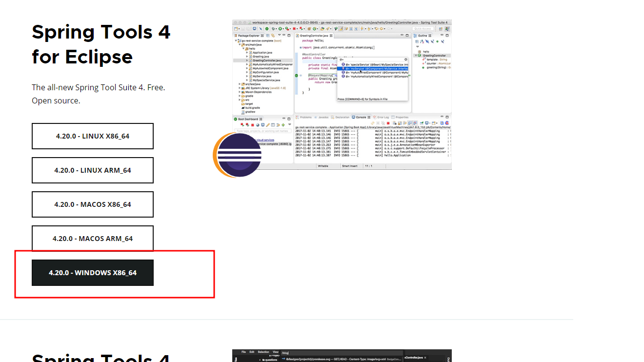644x362 pixels.
Task: Download the 4.20.0 Windows x86_64 build
Action: (x=93, y=273)
